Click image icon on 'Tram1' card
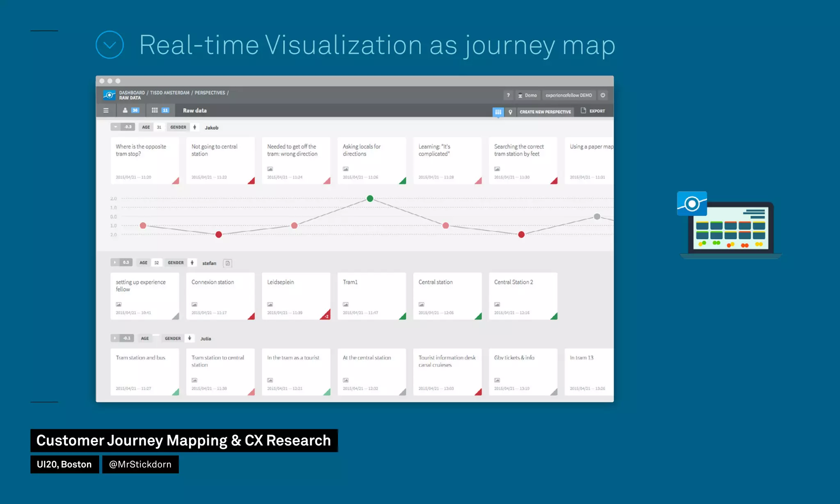 point(346,304)
